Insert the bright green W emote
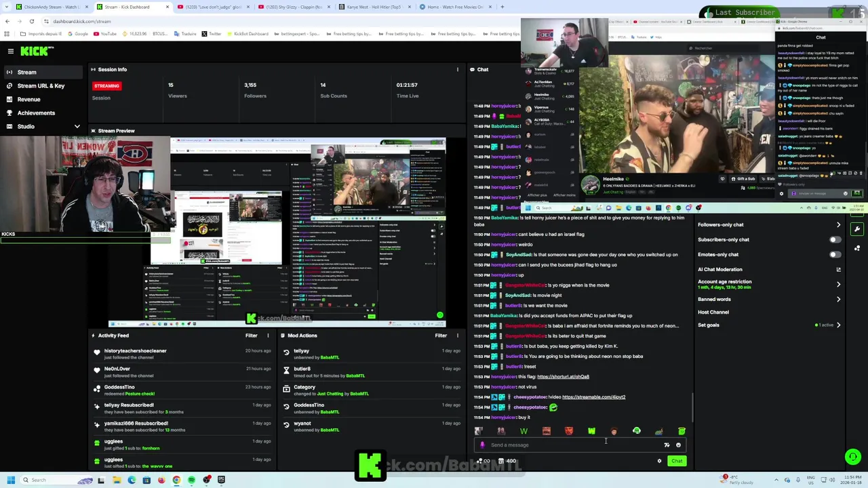Screen dimensions: 868x488 tap(591, 432)
